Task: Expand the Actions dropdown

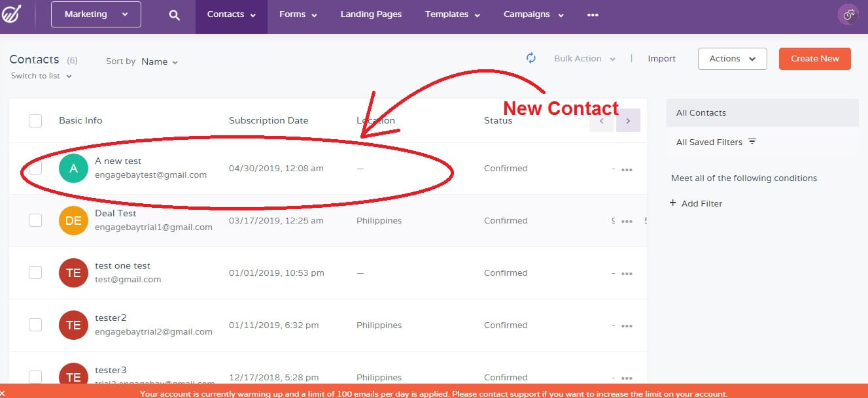Action: tap(732, 58)
